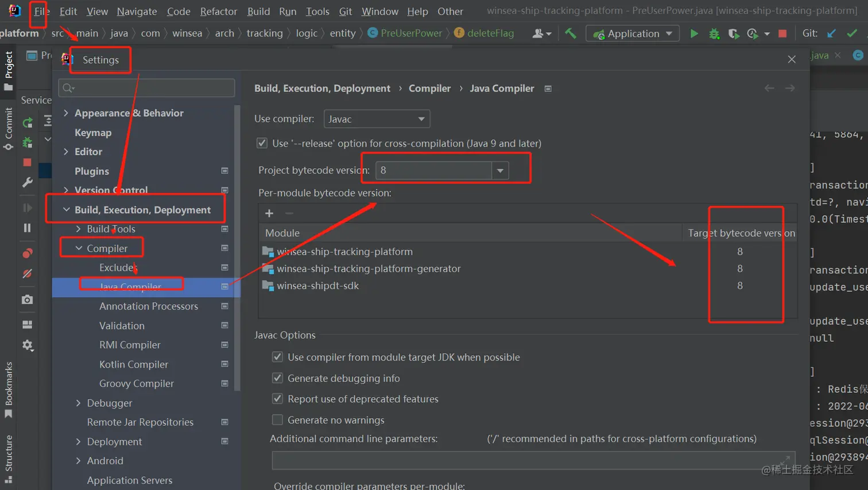Open the Build menu
This screenshot has height=490, width=868.
[x=258, y=11]
